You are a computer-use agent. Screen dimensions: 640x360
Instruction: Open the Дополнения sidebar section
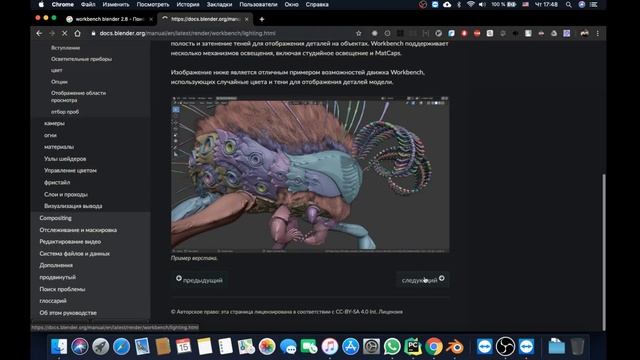56,265
